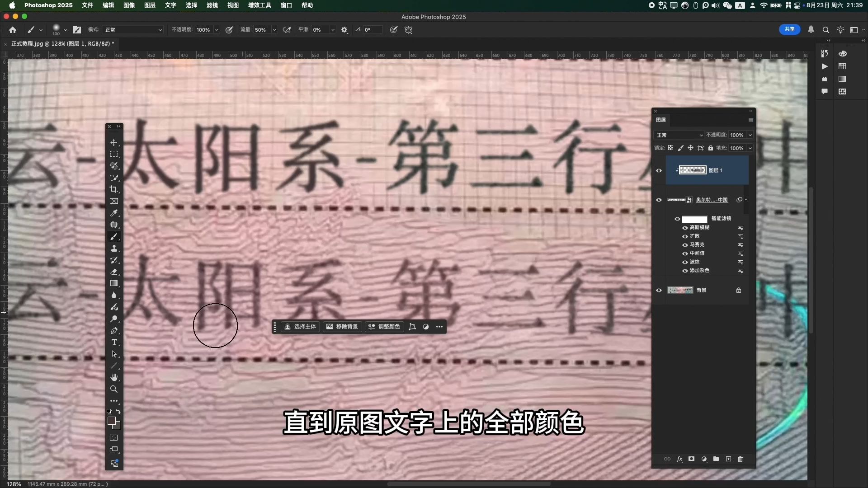
Task: Click the delete layer trash icon
Action: [740, 459]
